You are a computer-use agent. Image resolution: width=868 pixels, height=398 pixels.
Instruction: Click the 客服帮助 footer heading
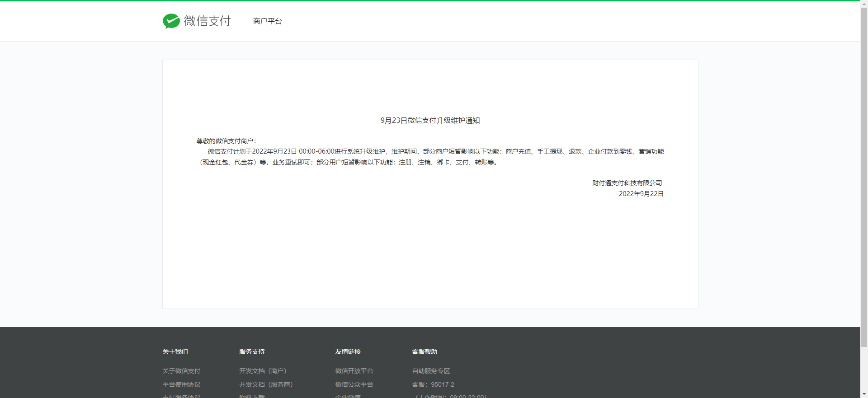(425, 351)
